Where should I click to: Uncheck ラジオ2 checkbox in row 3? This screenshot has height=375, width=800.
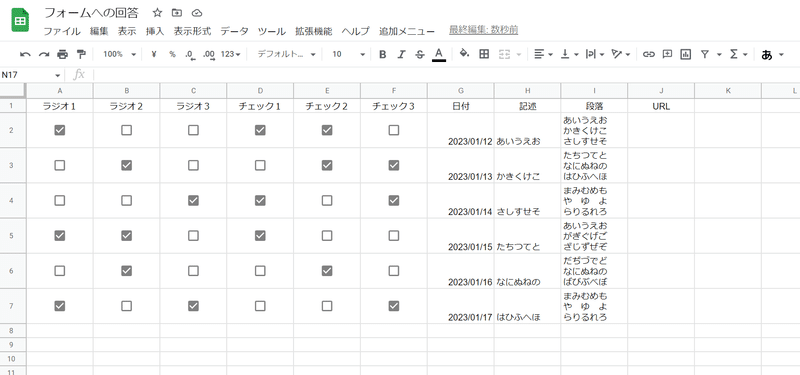(x=127, y=165)
